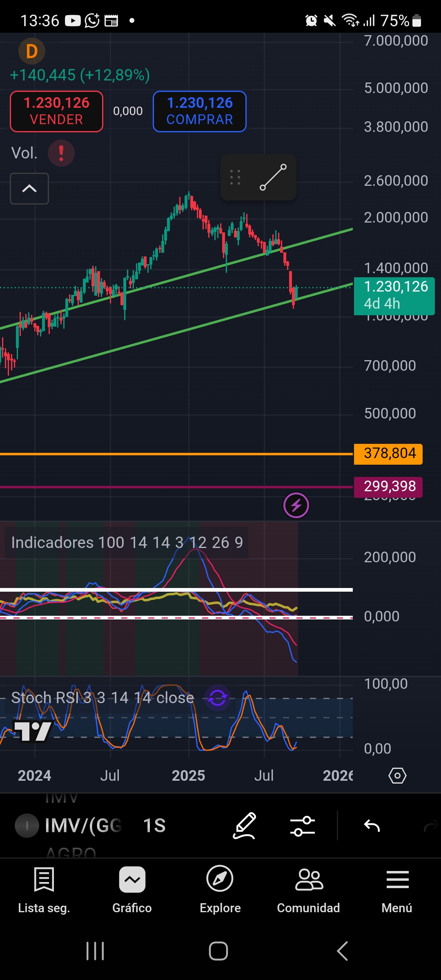Switch to Lista seg. tab
Screen dimensions: 441x980
(x=44, y=890)
